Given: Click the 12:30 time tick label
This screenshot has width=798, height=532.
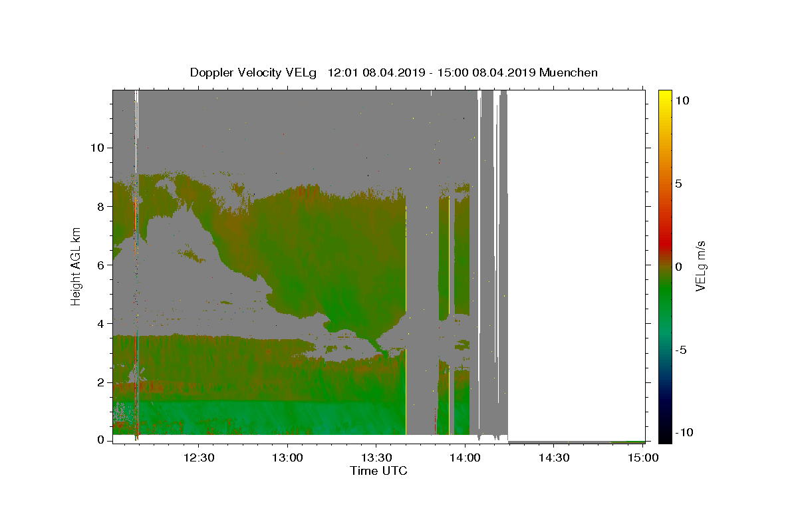Looking at the screenshot, I should [198, 458].
